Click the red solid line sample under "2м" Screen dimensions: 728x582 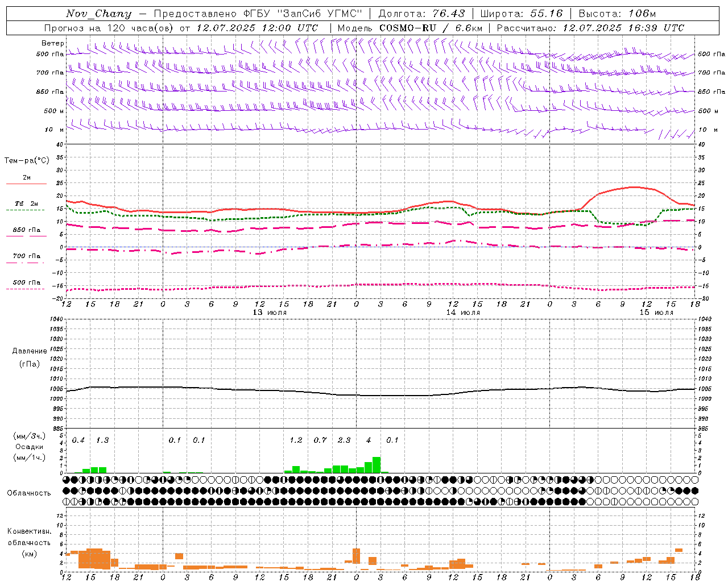(26, 184)
